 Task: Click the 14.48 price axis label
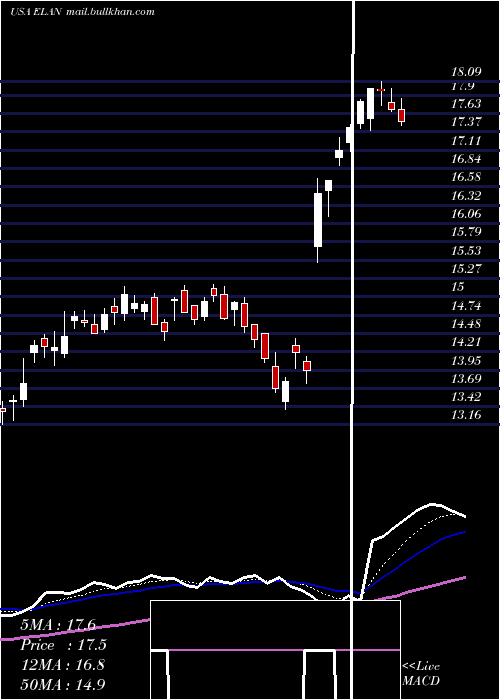(x=466, y=324)
